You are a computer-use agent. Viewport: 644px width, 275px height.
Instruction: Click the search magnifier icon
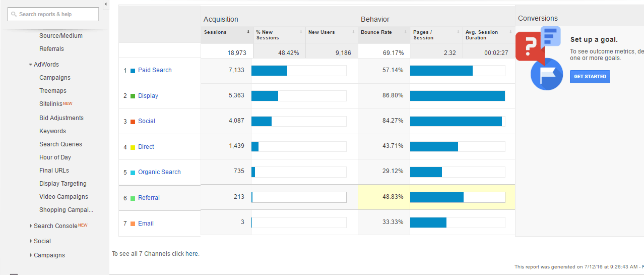click(x=14, y=14)
